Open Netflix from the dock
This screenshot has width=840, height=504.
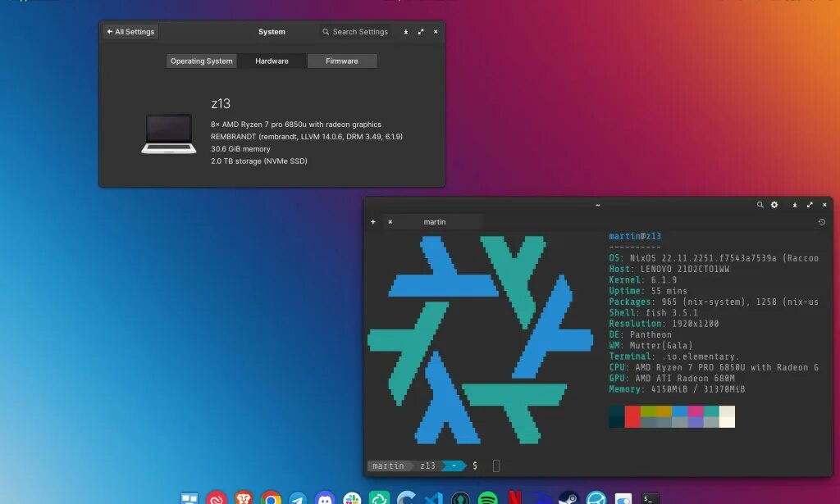(x=515, y=498)
